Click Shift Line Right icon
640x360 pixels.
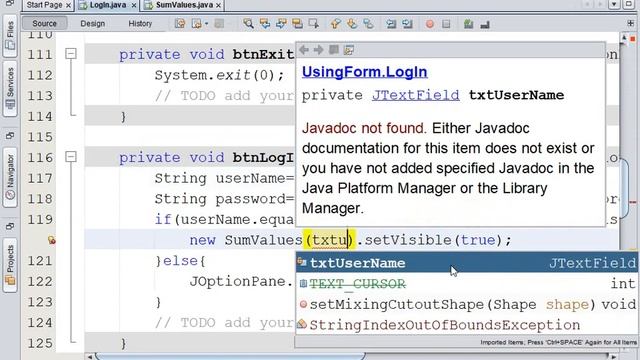(407, 24)
